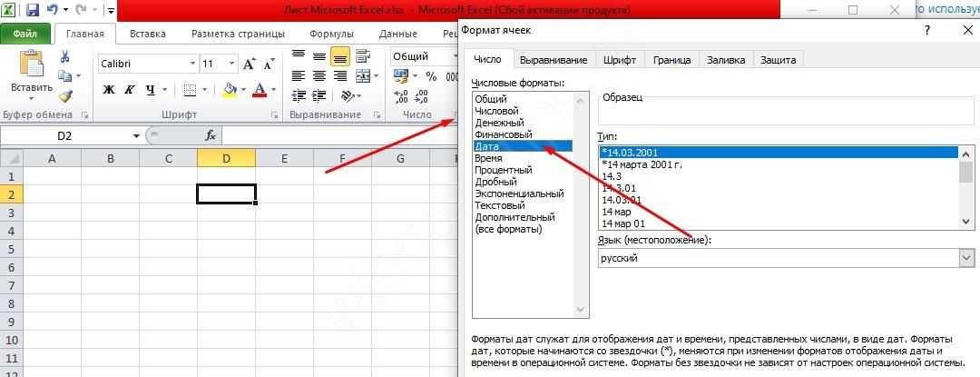
Task: Toggle the highlighted bottom align button
Action: tap(340, 56)
